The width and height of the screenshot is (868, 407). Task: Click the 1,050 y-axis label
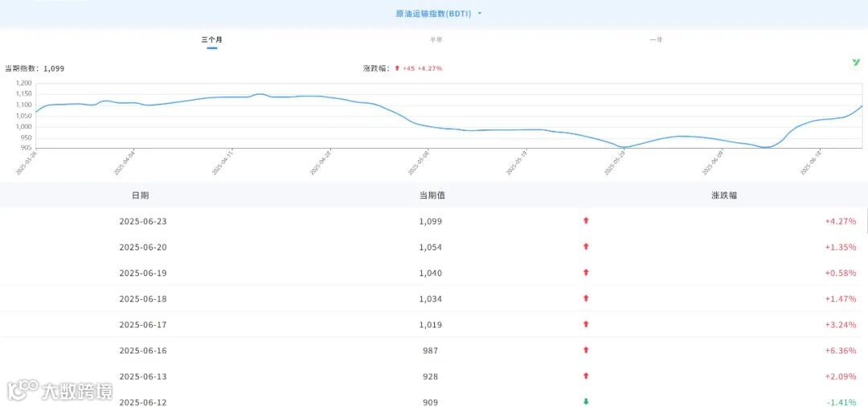[24, 116]
